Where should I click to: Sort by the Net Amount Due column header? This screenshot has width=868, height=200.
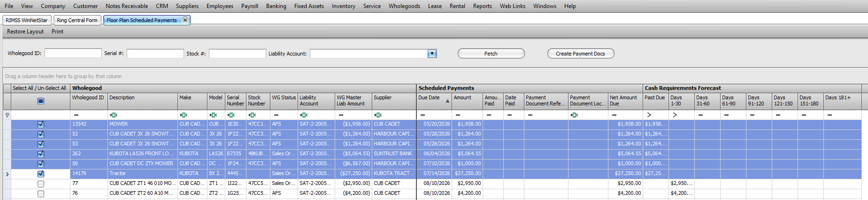[625, 101]
